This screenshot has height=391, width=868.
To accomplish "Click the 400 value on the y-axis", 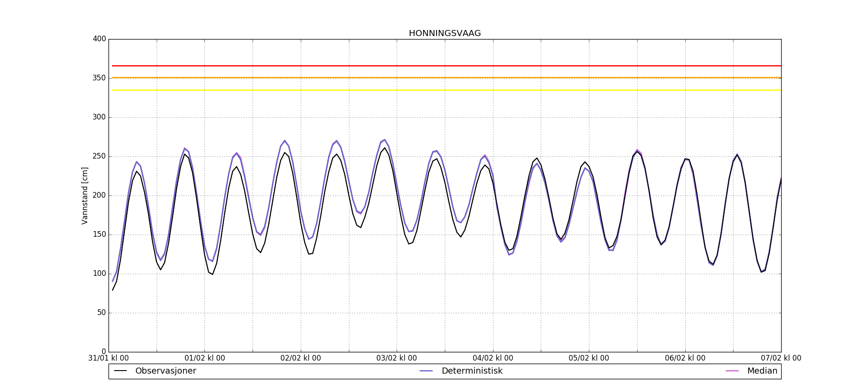I will pos(99,39).
